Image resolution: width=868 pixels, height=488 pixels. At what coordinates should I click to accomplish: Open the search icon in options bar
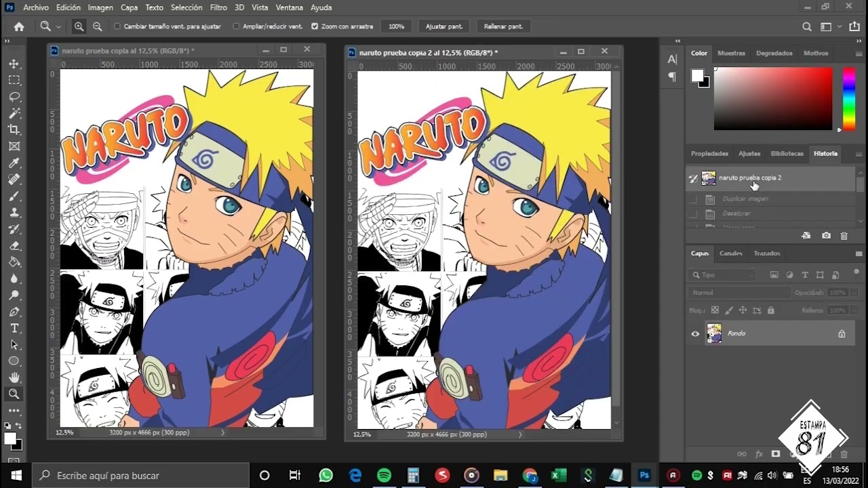[807, 26]
